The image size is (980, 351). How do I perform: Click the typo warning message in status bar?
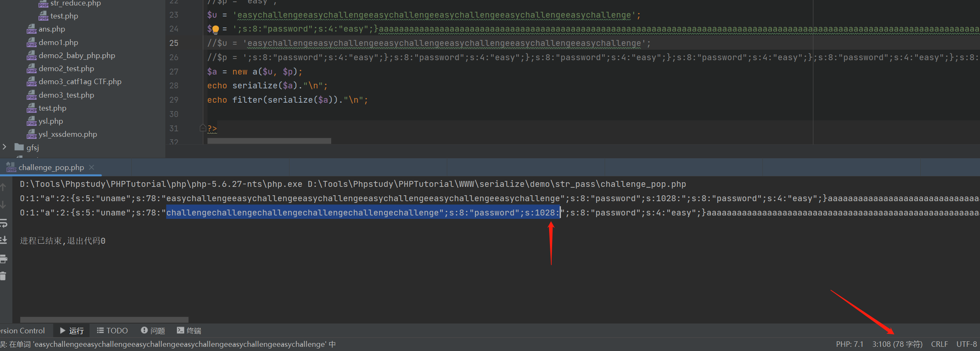click(x=168, y=344)
